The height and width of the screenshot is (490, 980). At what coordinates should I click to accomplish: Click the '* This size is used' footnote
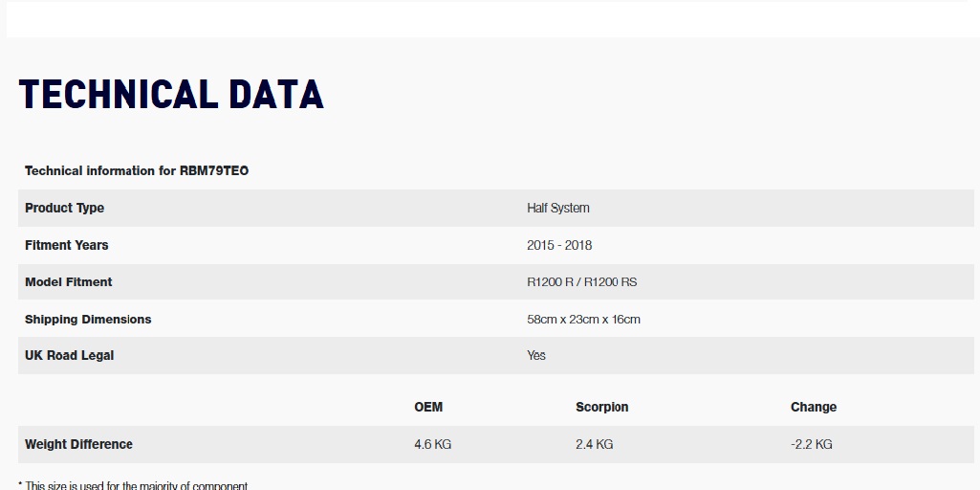[133, 485]
